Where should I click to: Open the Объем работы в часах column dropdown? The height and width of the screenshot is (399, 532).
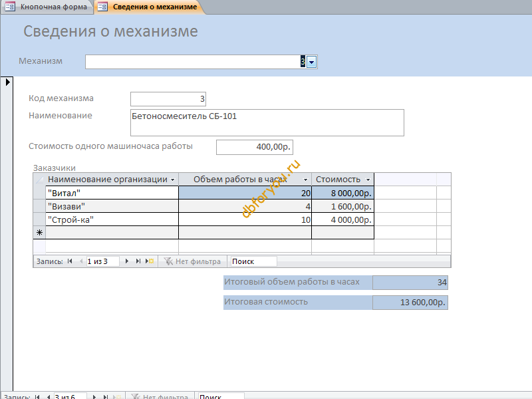(x=305, y=180)
